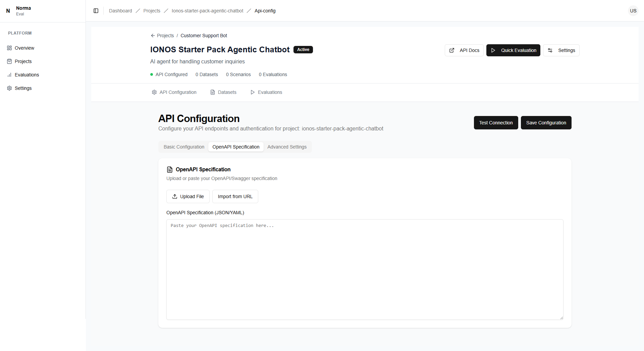Navigate to Dashboard via the breadcrumb
The width and height of the screenshot is (644, 351).
click(x=120, y=11)
